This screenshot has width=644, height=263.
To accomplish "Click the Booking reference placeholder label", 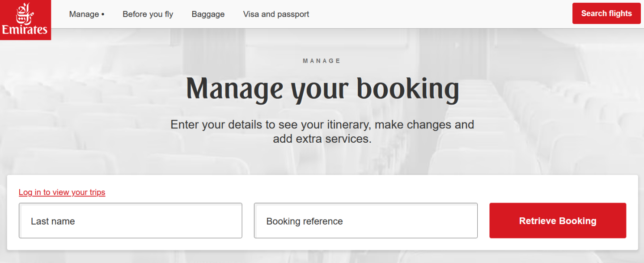I will click(304, 221).
